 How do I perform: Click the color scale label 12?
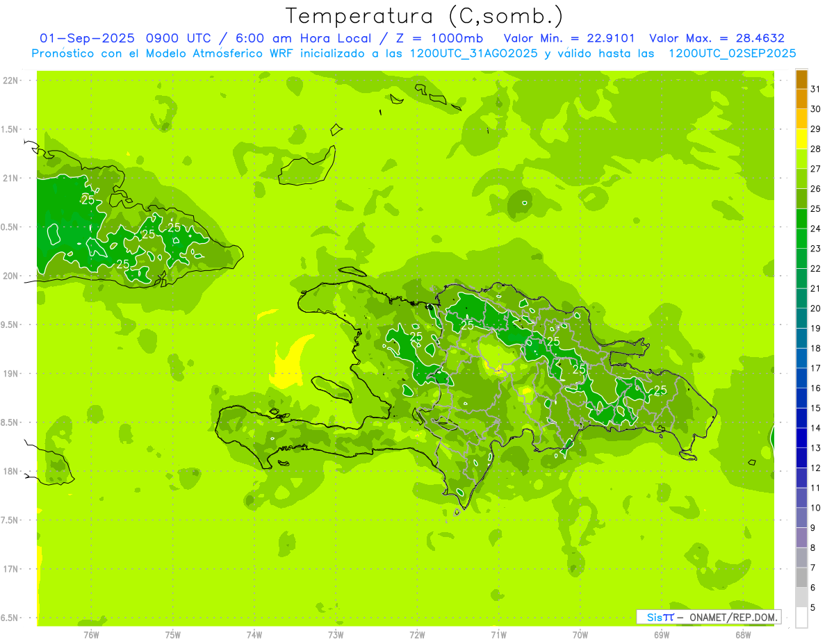pos(816,468)
